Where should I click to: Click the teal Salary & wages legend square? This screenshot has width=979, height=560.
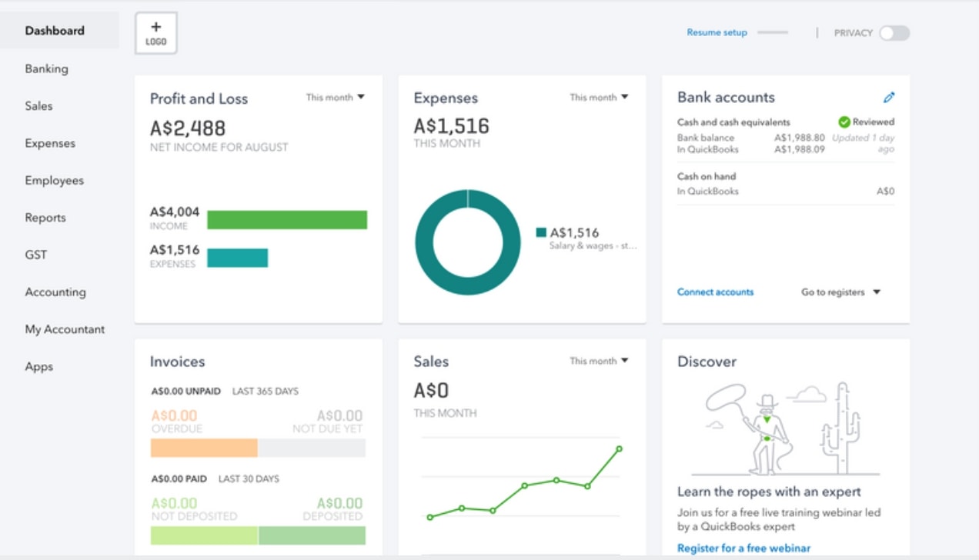[541, 232]
